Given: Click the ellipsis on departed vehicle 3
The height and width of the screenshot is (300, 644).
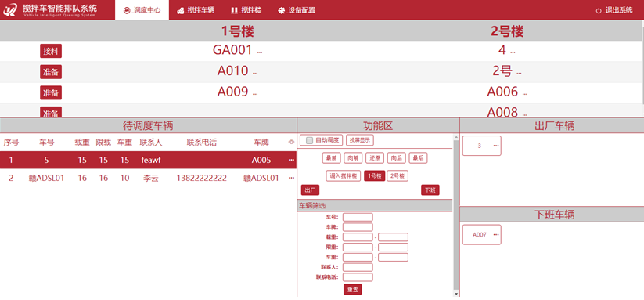Looking at the screenshot, I should pos(496,146).
